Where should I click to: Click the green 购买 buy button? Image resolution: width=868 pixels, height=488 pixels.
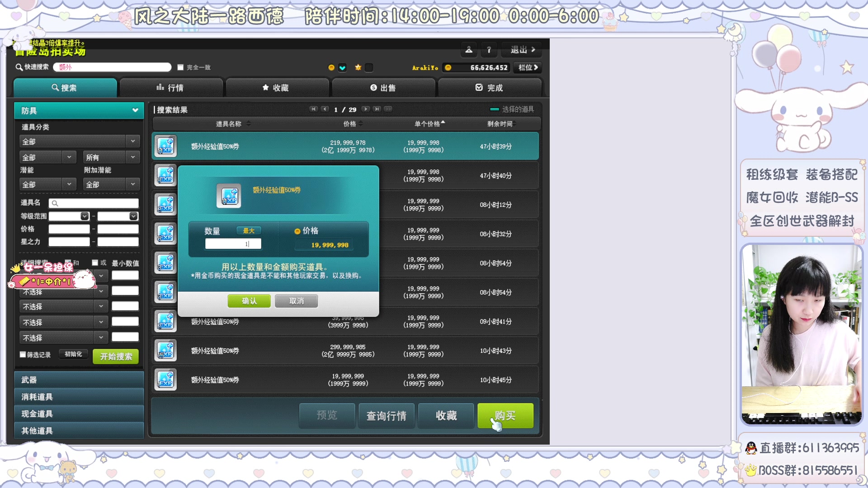pos(505,415)
